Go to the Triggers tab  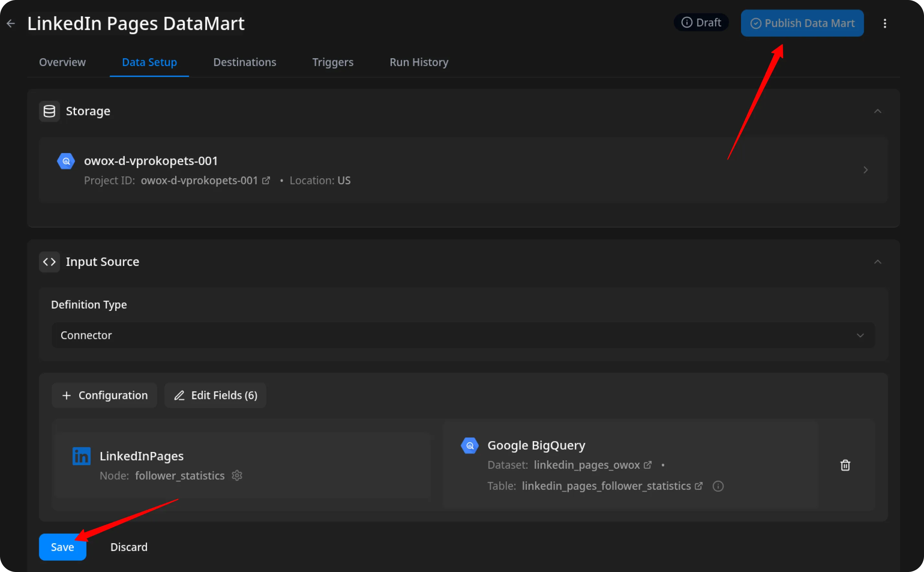333,62
